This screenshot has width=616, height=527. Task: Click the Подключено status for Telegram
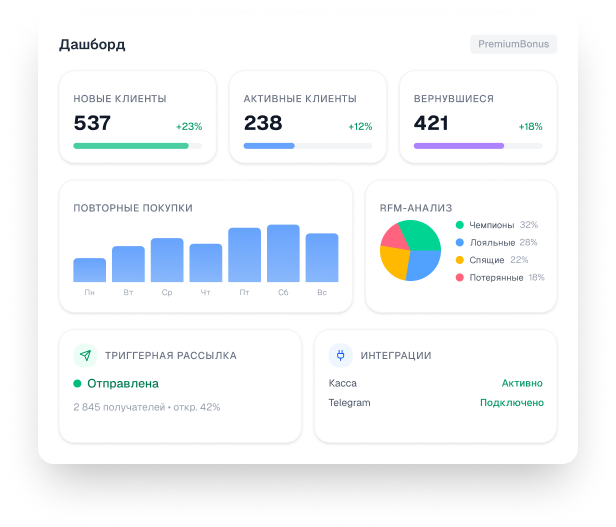coord(512,403)
